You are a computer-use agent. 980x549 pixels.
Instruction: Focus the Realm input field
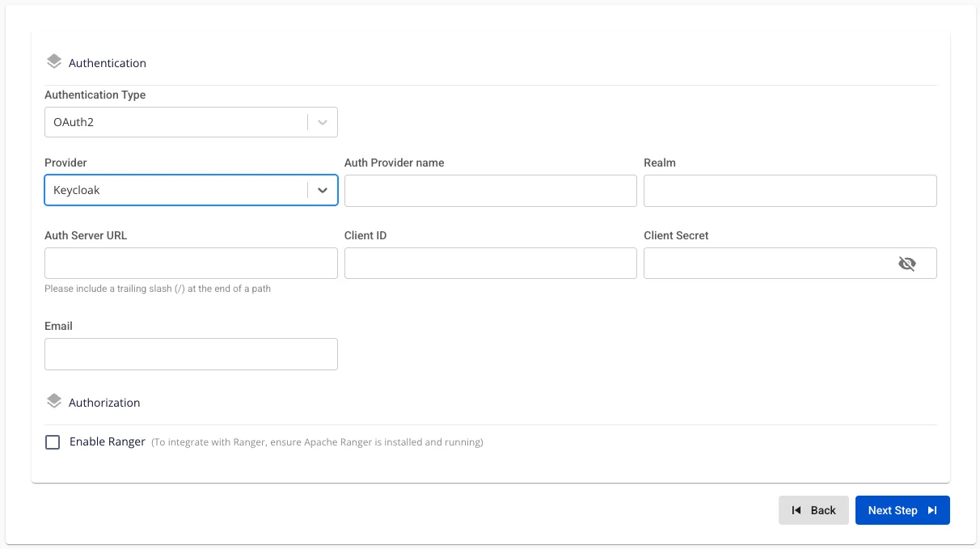[790, 191]
